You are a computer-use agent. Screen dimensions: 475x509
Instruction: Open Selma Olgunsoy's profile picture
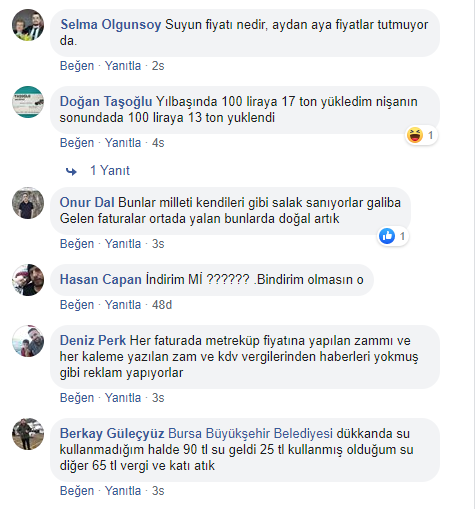pos(28,25)
